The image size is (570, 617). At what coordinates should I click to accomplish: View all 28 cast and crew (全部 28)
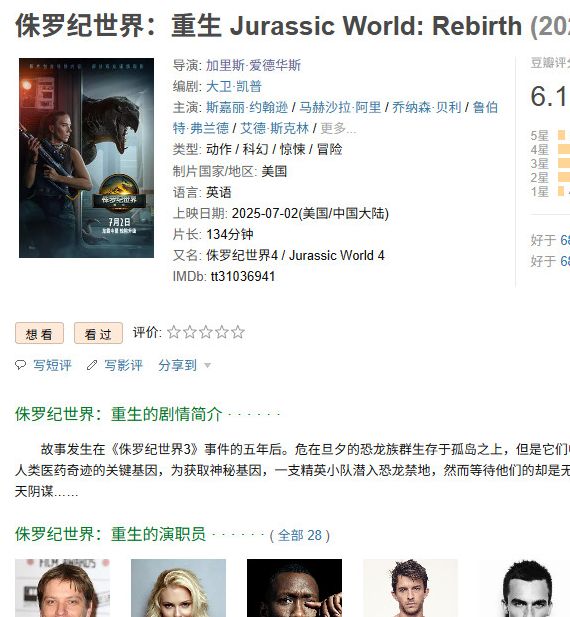tap(300, 535)
